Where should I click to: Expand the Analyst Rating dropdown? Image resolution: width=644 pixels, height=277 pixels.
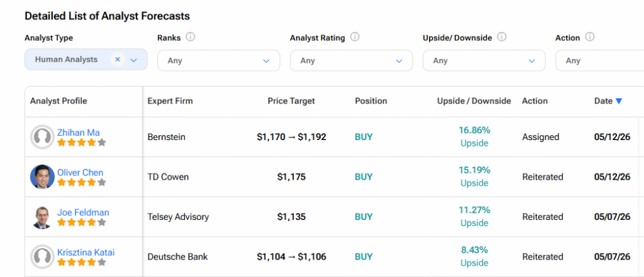tap(351, 61)
